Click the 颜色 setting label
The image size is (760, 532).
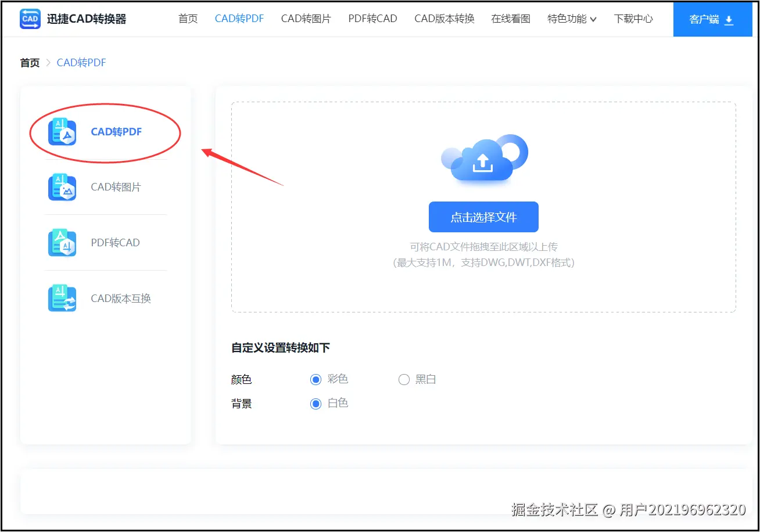click(242, 380)
